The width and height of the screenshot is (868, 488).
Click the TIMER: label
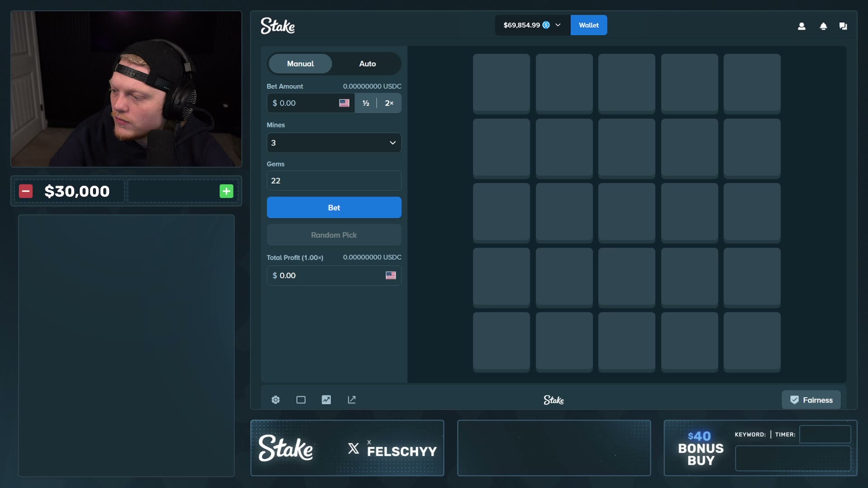785,435
